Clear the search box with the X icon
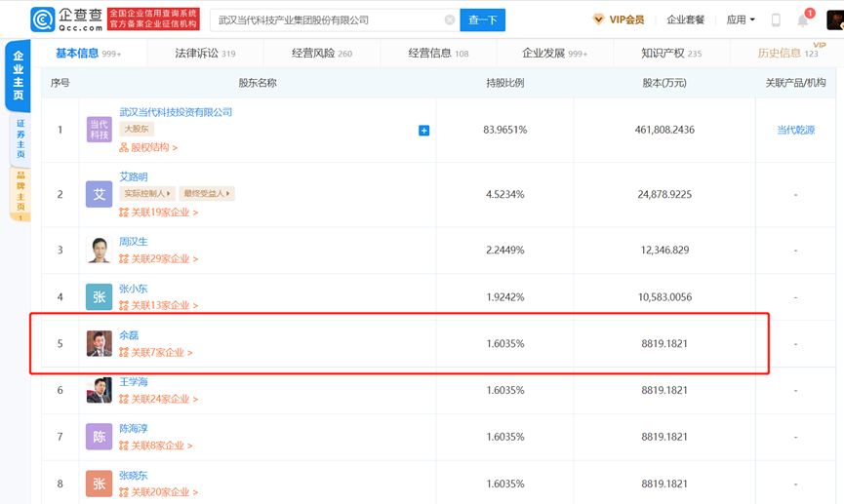844x504 pixels. pos(450,19)
